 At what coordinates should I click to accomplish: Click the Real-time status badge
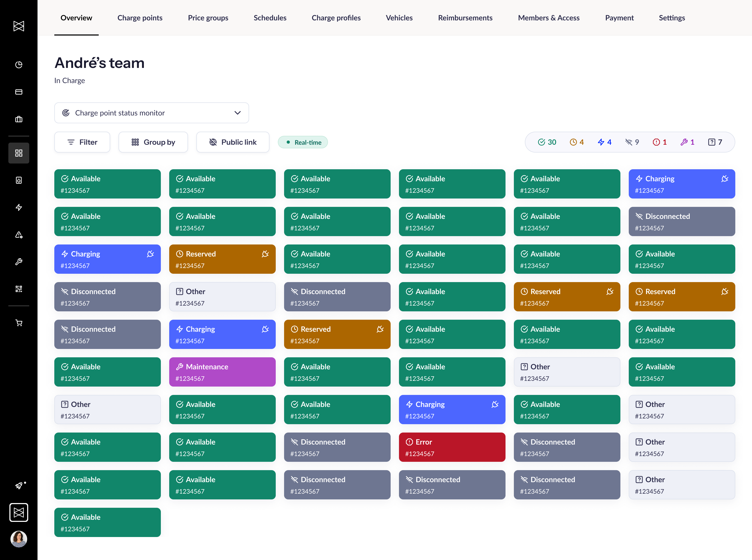(303, 142)
